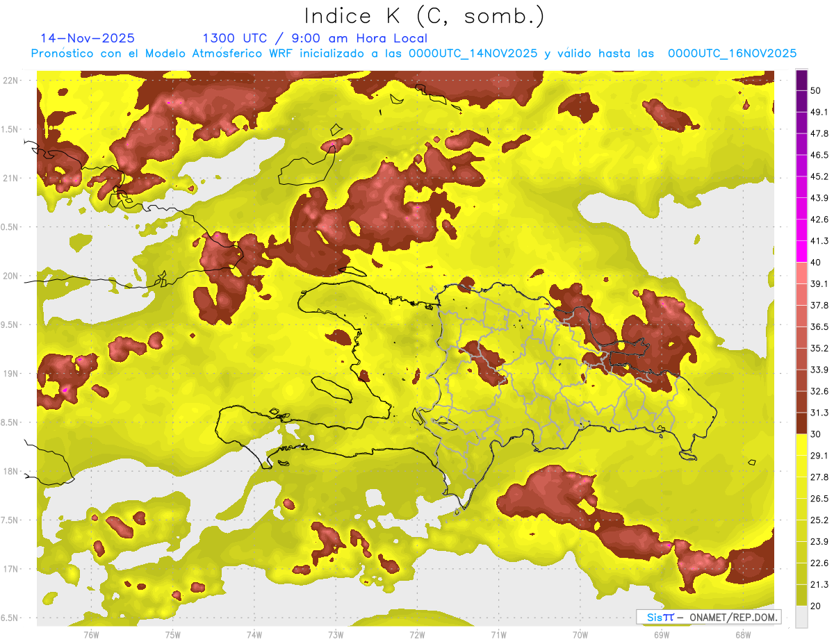Click the '45.2' colorbar value
The image size is (834, 644).
pos(819,176)
